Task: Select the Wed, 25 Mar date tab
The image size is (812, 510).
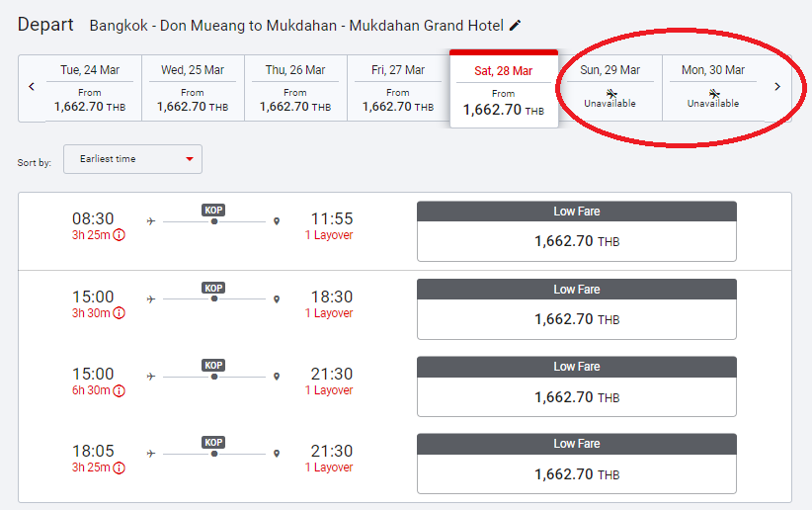Action: [193, 88]
